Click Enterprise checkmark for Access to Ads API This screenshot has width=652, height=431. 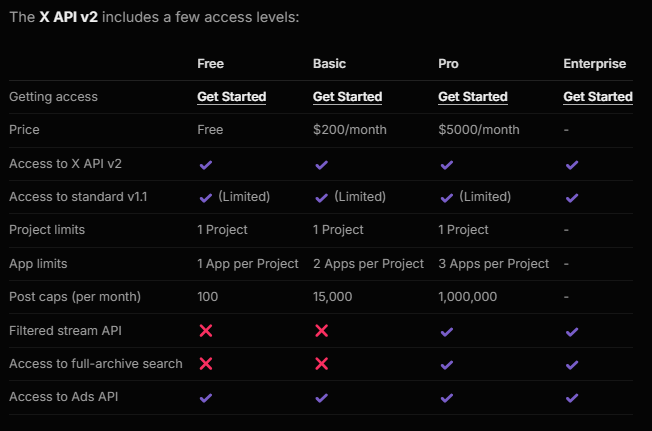tap(572, 398)
